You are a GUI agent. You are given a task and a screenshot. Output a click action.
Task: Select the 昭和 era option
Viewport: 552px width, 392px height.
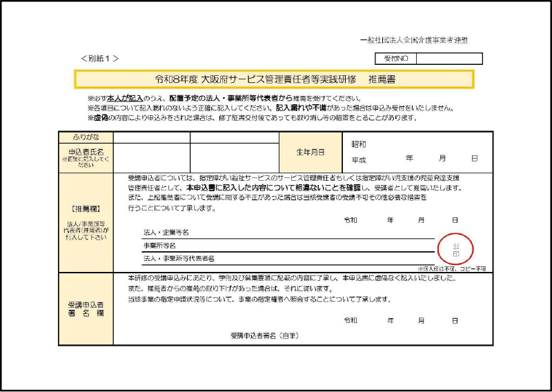(x=359, y=145)
